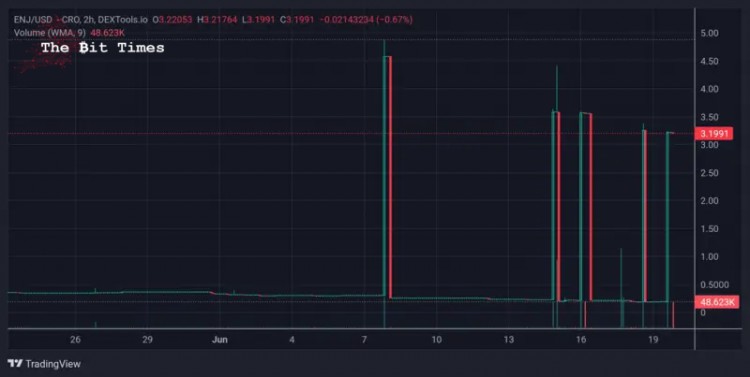Screen dimensions: 750x377
Task: Select the last green candle near 19
Action: [x=668, y=217]
